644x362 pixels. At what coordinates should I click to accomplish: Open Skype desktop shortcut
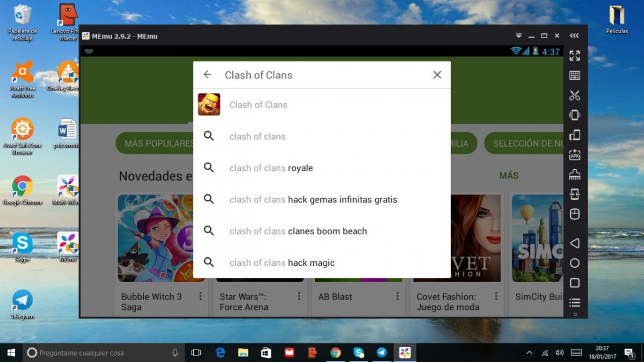pos(23,247)
